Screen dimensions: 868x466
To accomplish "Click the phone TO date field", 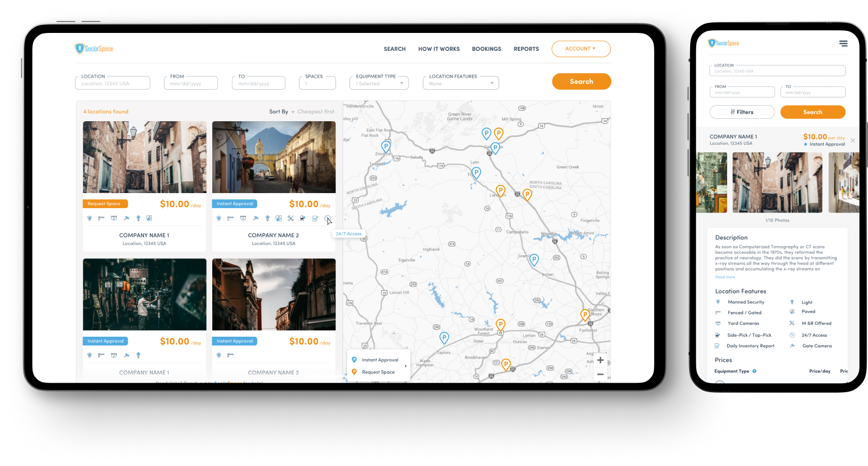I will pos(813,92).
